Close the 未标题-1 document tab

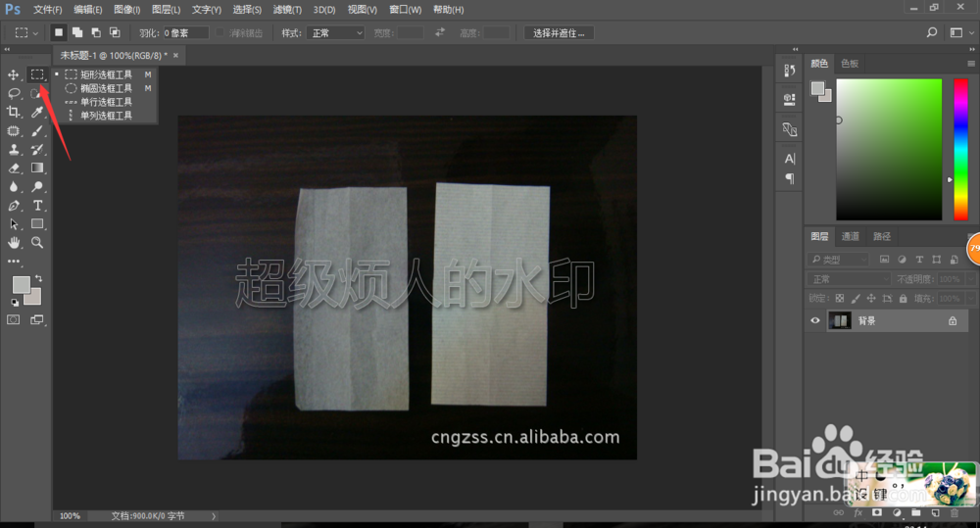pyautogui.click(x=175, y=56)
